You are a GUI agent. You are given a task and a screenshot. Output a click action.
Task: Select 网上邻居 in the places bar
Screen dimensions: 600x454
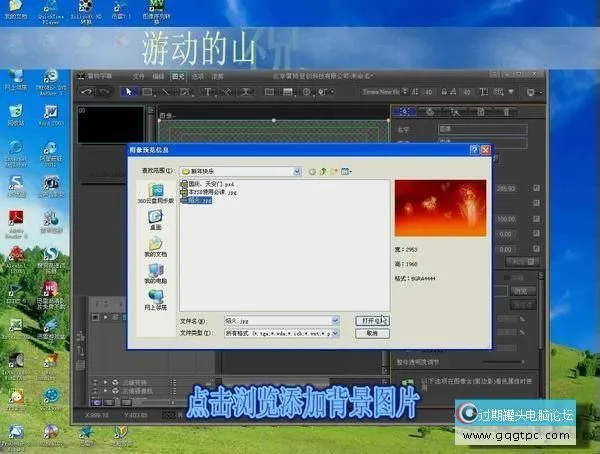point(155,300)
